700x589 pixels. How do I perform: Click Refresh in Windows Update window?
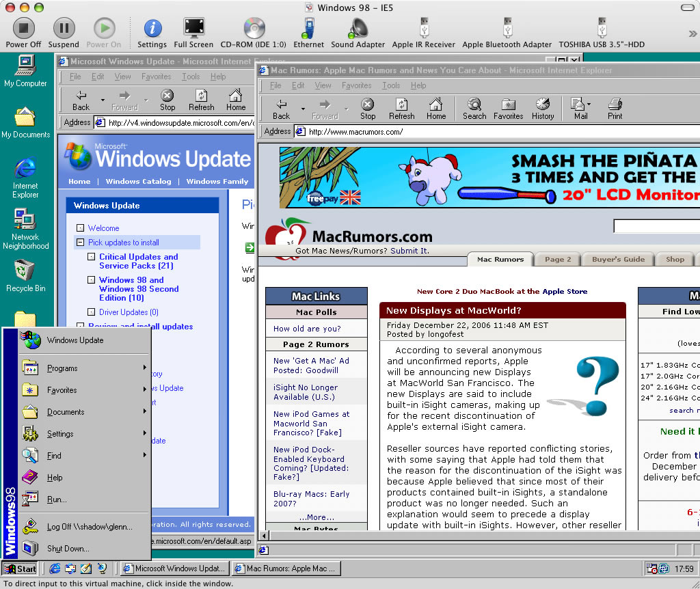[202, 100]
